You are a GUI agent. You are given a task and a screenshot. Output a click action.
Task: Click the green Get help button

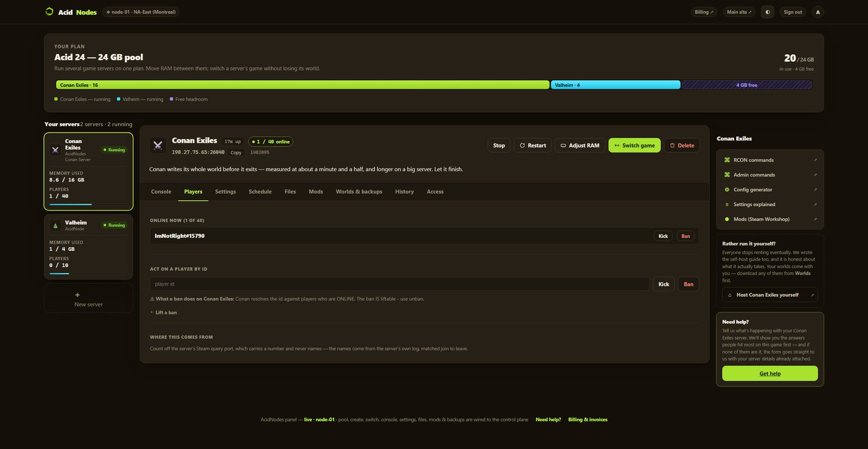[x=770, y=374]
